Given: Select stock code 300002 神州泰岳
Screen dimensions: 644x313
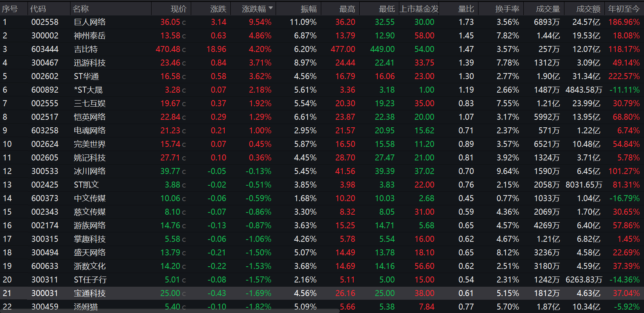Looking at the screenshot, I should pos(45,36).
